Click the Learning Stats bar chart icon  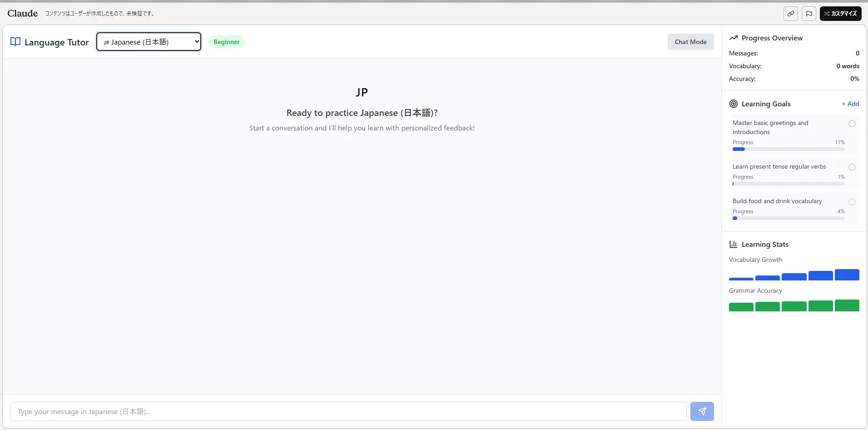[733, 244]
